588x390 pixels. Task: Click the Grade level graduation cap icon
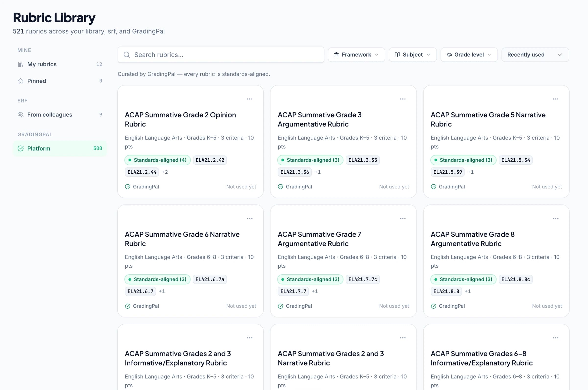(x=449, y=55)
